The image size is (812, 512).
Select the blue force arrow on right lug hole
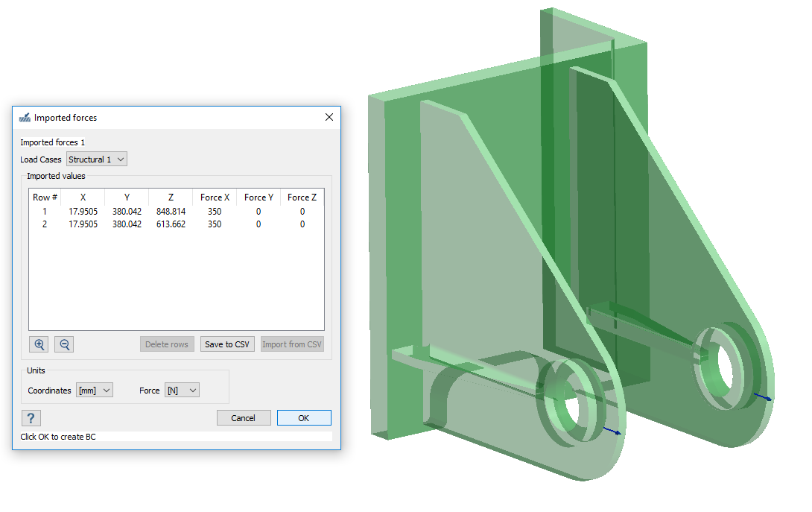tap(763, 396)
